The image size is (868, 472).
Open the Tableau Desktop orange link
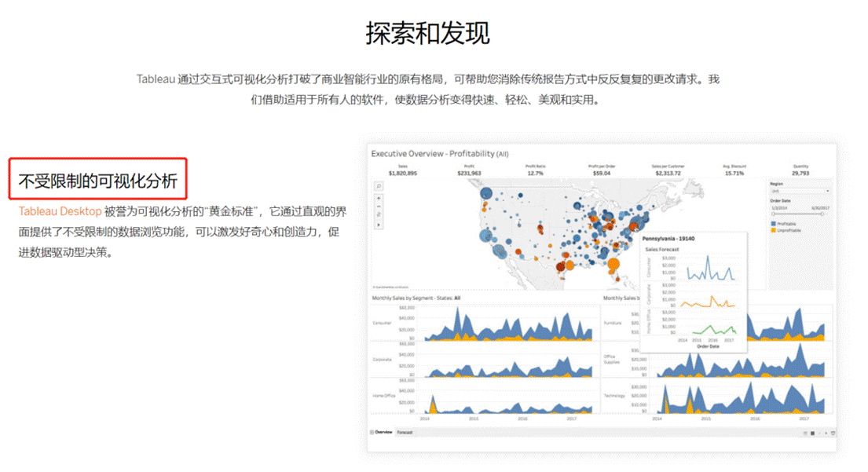pos(60,211)
